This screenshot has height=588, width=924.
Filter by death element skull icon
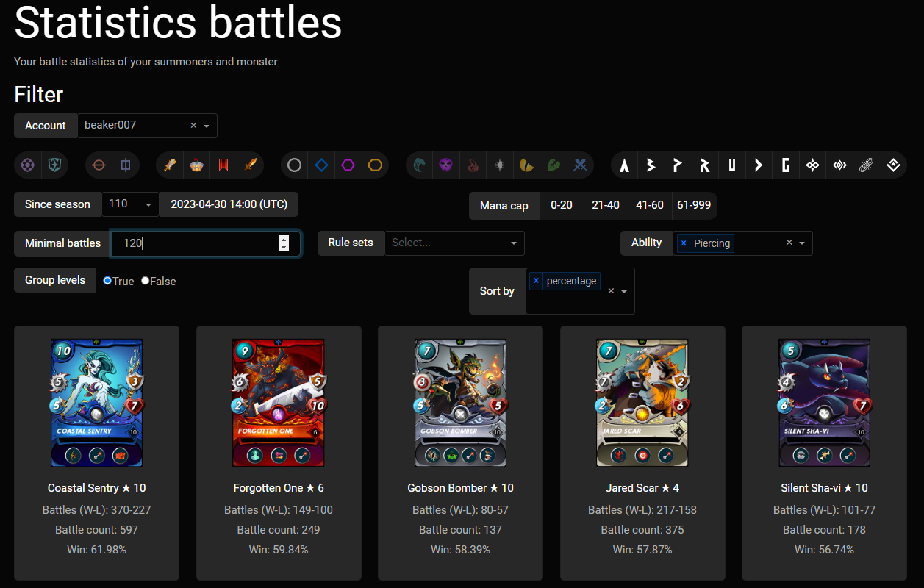[446, 165]
